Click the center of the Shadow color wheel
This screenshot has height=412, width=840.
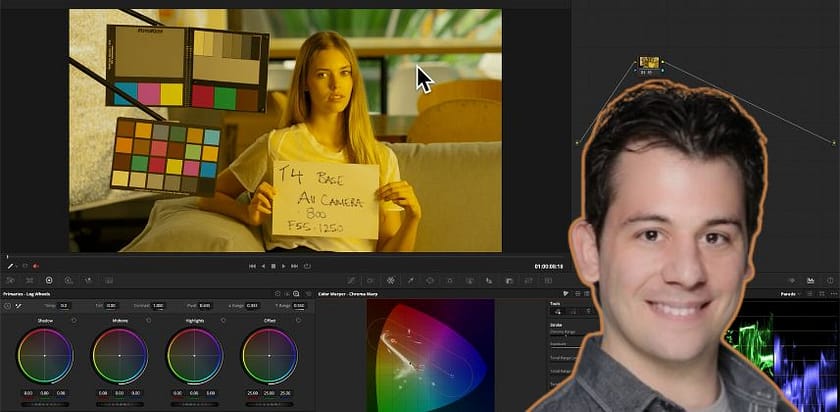click(x=45, y=356)
